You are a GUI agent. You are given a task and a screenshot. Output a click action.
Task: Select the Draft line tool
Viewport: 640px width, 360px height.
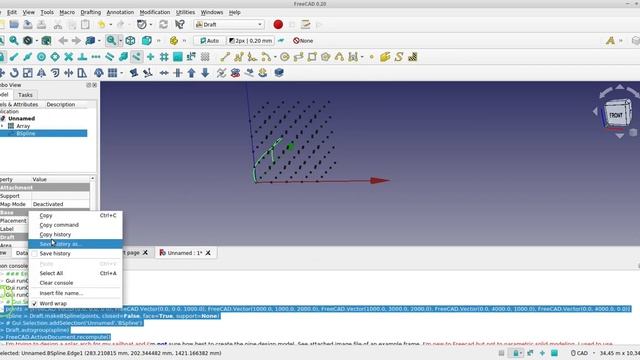pyautogui.click(x=225, y=57)
